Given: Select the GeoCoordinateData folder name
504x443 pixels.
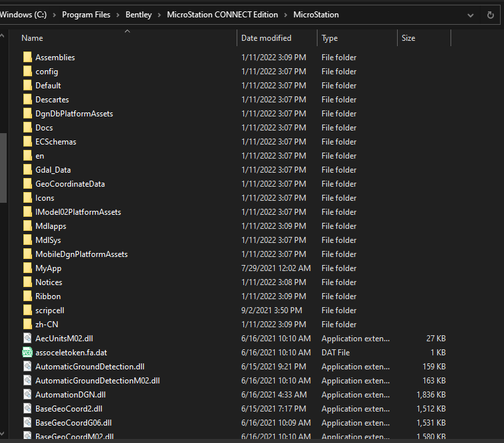Looking at the screenshot, I should point(70,184).
